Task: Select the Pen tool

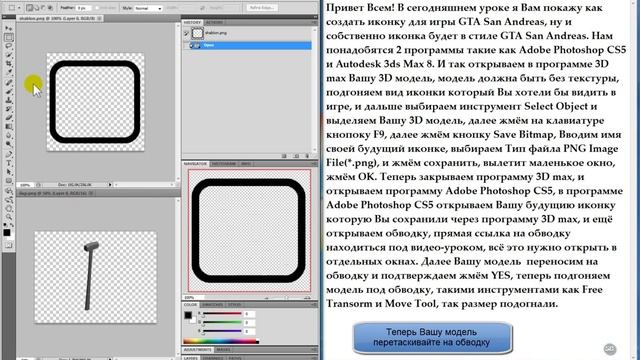Action: click(8, 154)
